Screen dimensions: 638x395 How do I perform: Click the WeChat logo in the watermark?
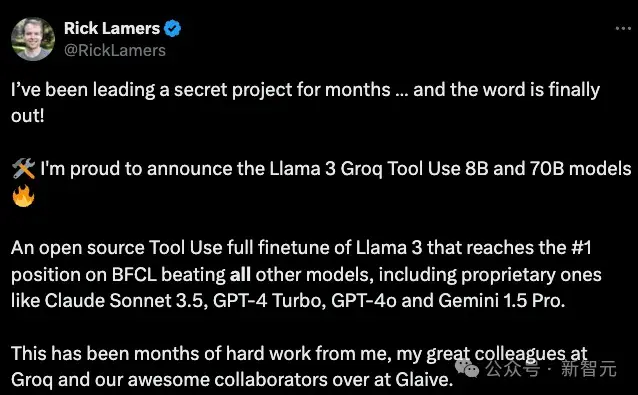pyautogui.click(x=467, y=369)
